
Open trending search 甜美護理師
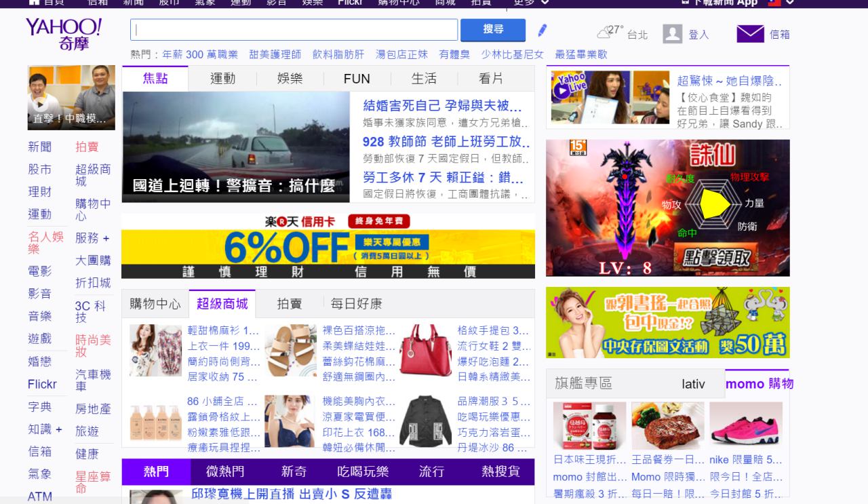pos(275,54)
